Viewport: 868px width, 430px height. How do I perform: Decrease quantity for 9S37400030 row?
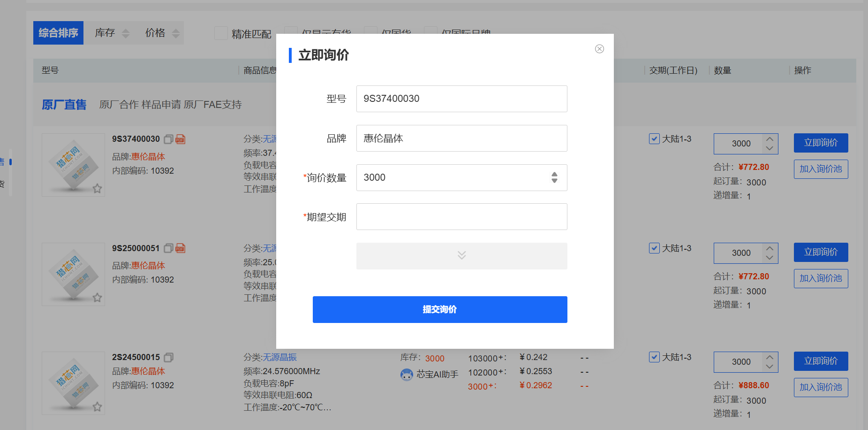770,148
